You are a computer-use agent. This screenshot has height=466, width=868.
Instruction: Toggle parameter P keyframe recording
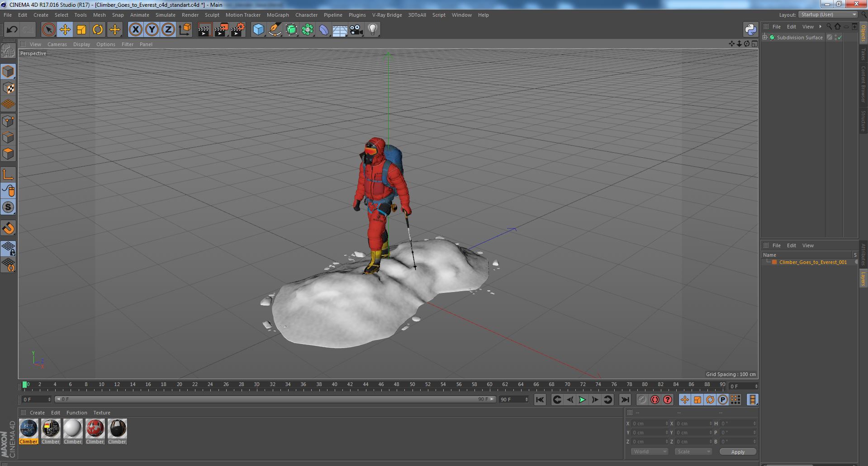tap(723, 400)
